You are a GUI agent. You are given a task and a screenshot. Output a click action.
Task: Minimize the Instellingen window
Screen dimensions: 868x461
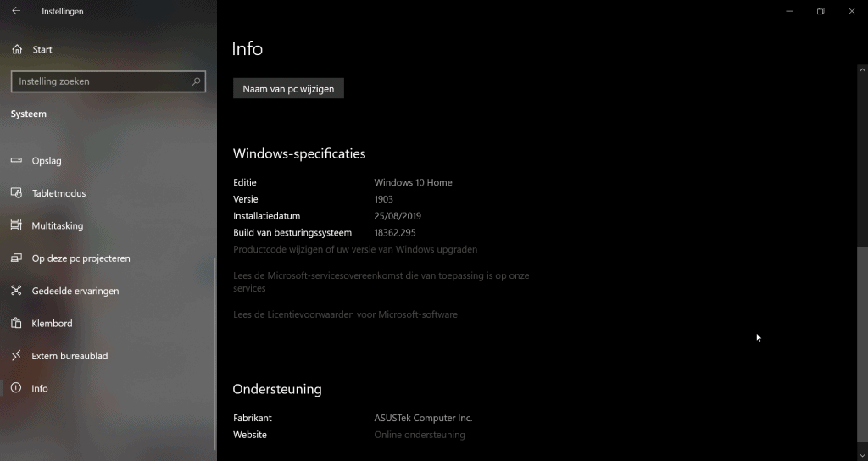pyautogui.click(x=789, y=11)
